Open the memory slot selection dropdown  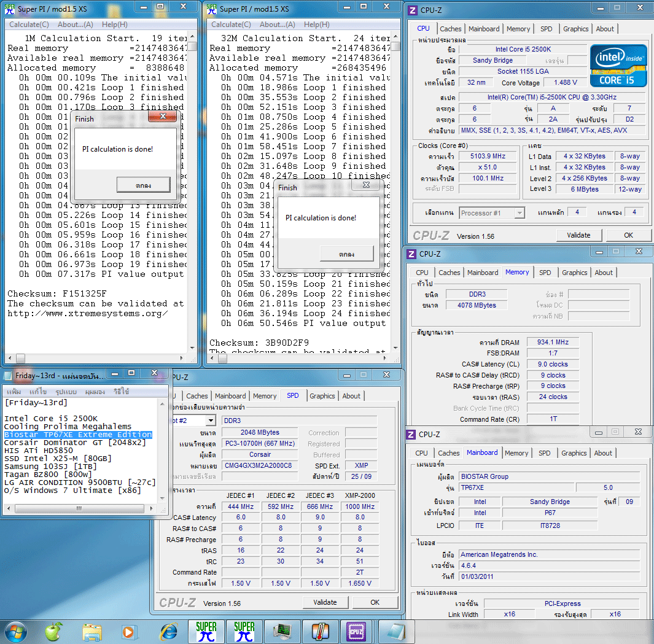click(x=211, y=421)
